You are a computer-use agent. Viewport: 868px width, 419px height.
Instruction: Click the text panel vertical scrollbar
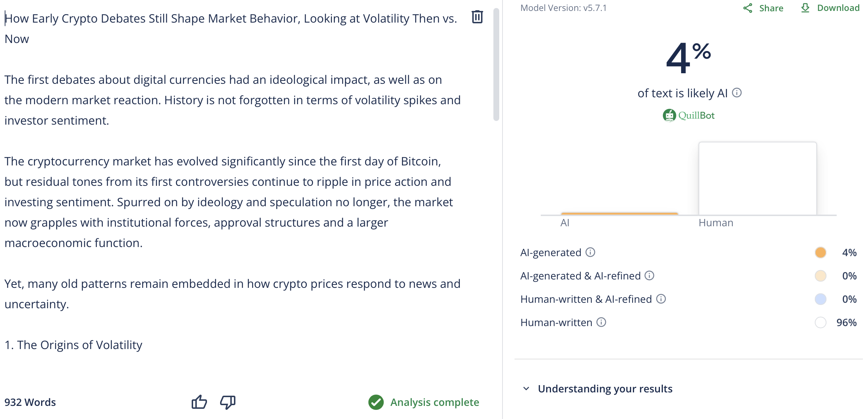pos(496,66)
